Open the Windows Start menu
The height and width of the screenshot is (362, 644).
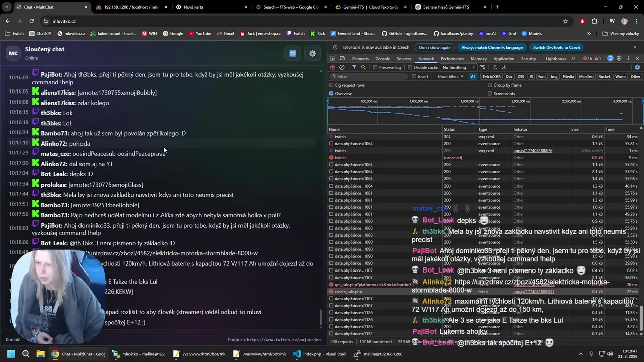pos(11,354)
